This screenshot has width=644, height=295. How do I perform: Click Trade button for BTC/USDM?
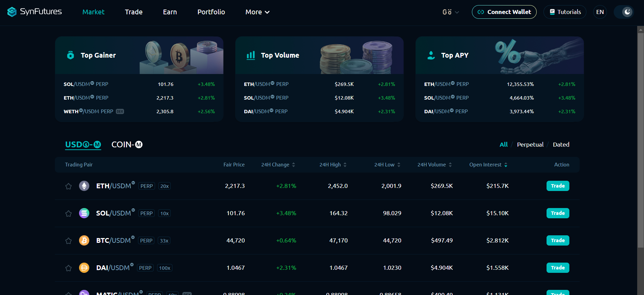558,240
